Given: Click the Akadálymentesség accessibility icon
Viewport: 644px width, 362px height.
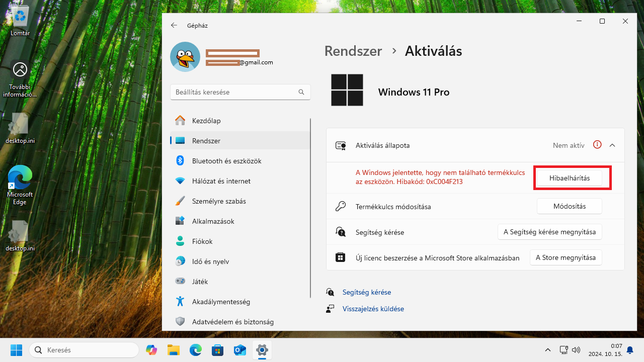Looking at the screenshot, I should click(180, 302).
